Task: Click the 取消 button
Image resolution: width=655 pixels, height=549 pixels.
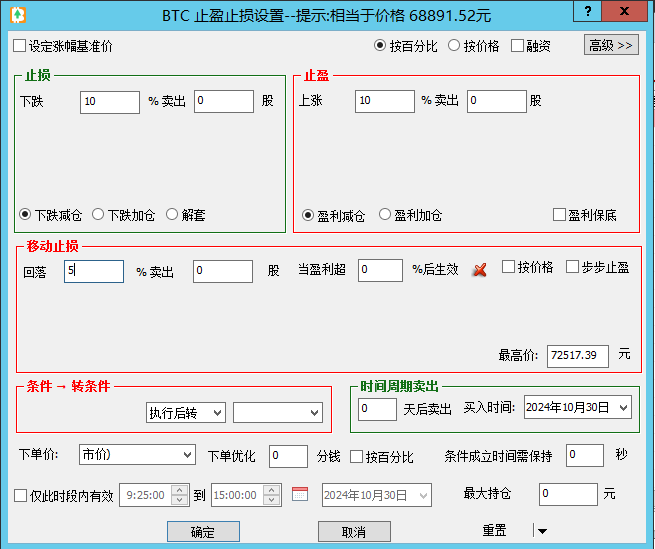Action: (354, 531)
